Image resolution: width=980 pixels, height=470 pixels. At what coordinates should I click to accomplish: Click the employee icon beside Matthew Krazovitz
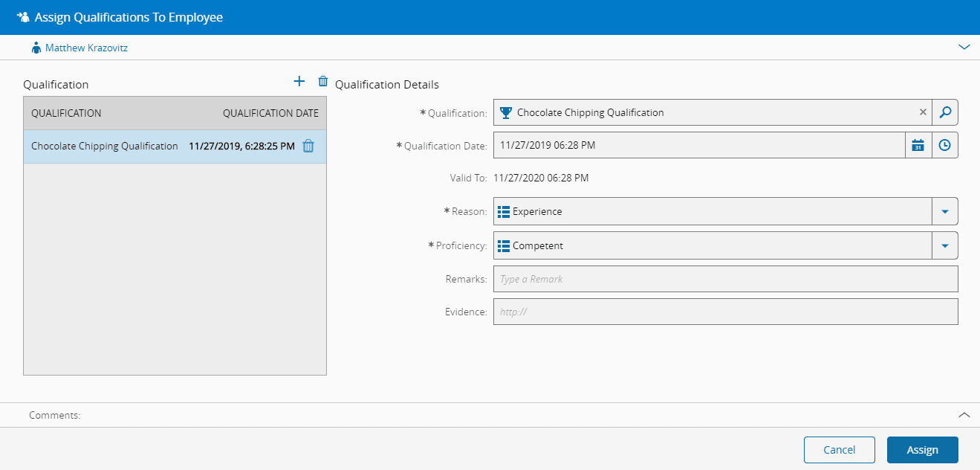[36, 48]
